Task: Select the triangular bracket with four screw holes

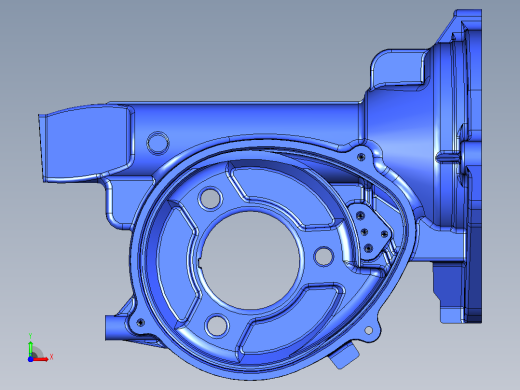Action: pyautogui.click(x=370, y=232)
